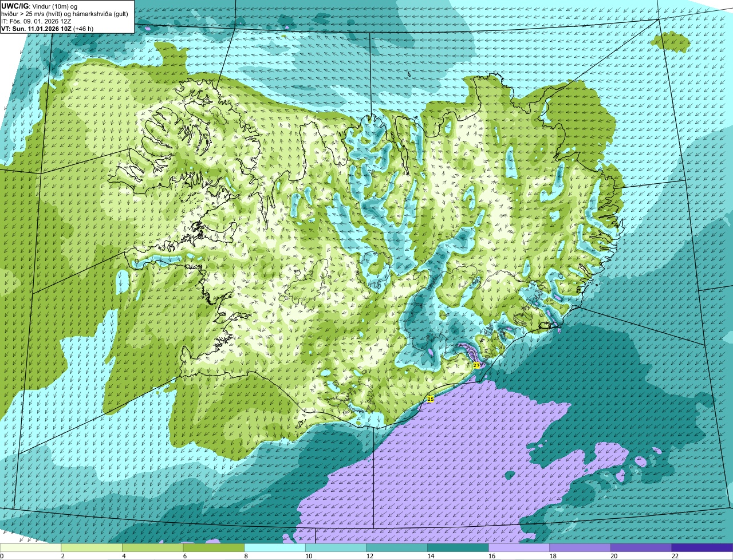Click the color scale label '16'

491,556
